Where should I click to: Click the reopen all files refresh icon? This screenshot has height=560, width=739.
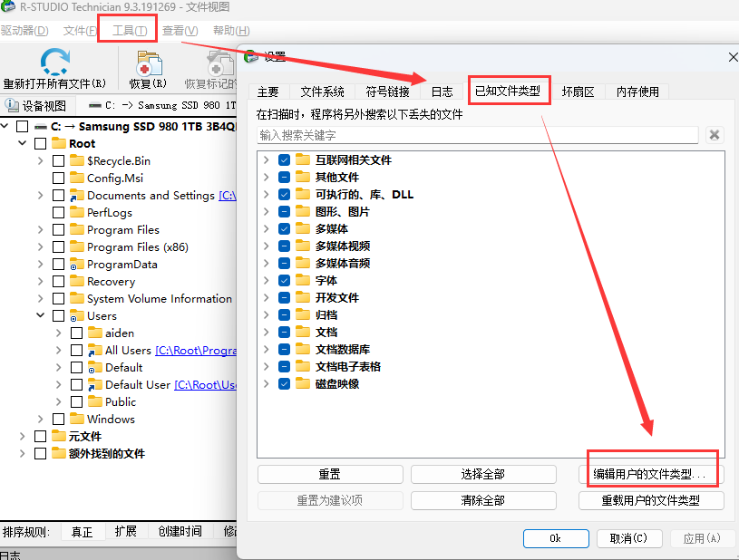click(54, 63)
